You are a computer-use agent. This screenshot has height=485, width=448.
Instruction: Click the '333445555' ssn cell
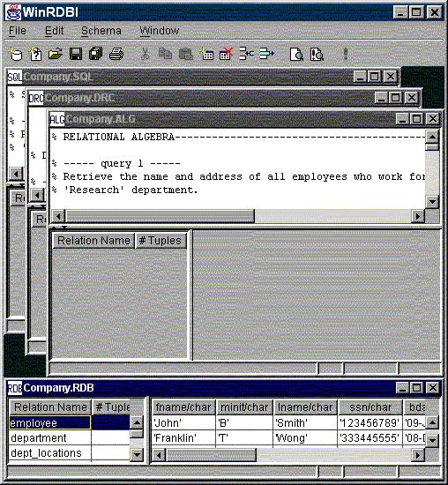coord(370,438)
